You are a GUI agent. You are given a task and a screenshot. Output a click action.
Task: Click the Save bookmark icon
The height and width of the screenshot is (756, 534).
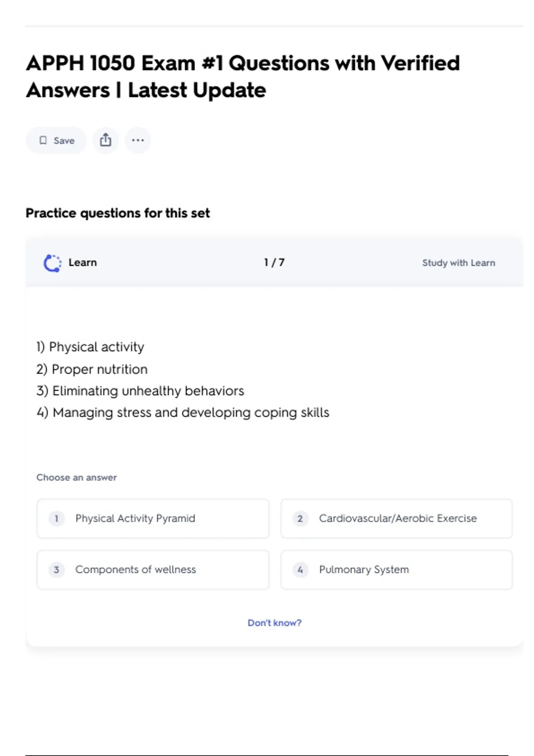(43, 141)
